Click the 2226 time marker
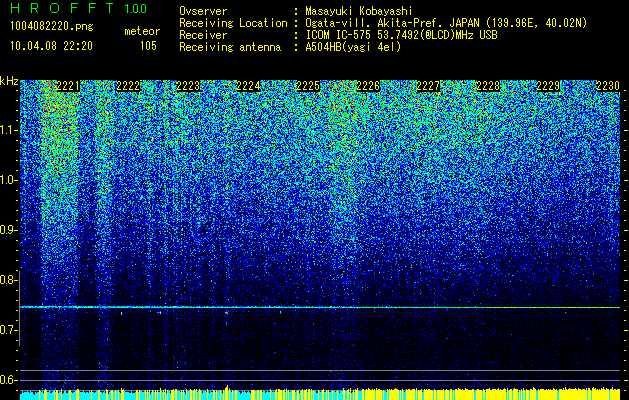This screenshot has width=629, height=400. tap(368, 86)
